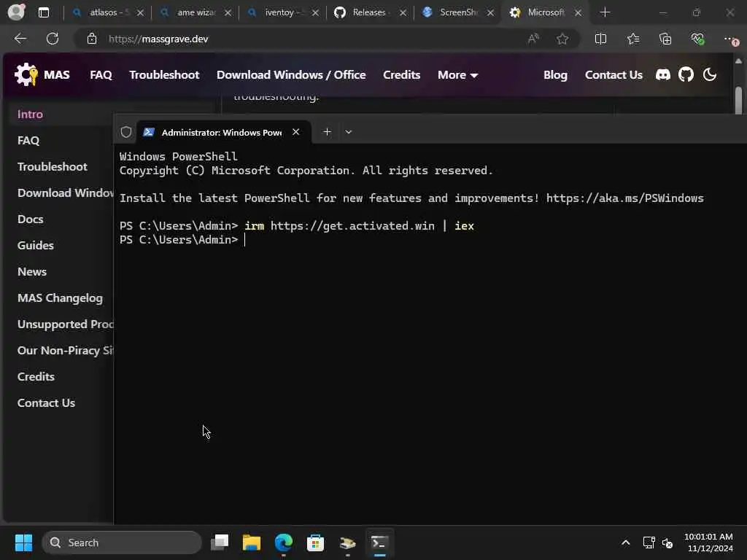The height and width of the screenshot is (560, 747).
Task: Open the GitHub icon in site header
Action: [x=686, y=75]
